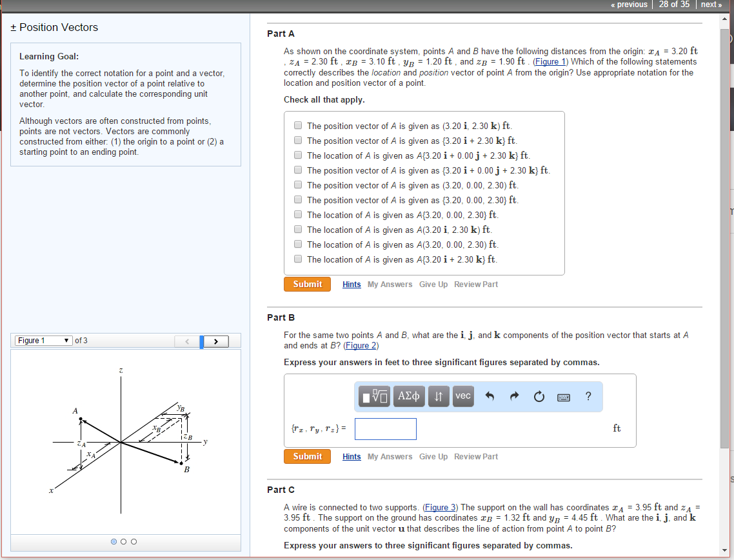
Task: Submit the answer for Part A
Action: point(307,284)
